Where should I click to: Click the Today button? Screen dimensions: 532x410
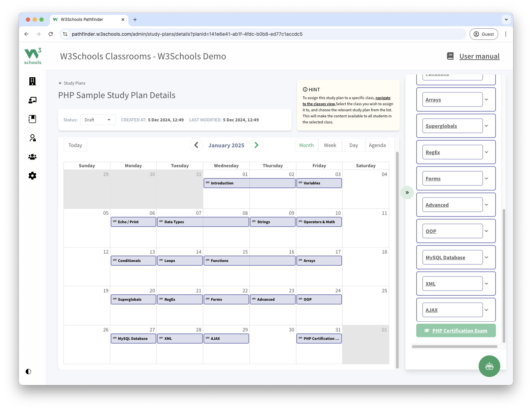(x=75, y=145)
